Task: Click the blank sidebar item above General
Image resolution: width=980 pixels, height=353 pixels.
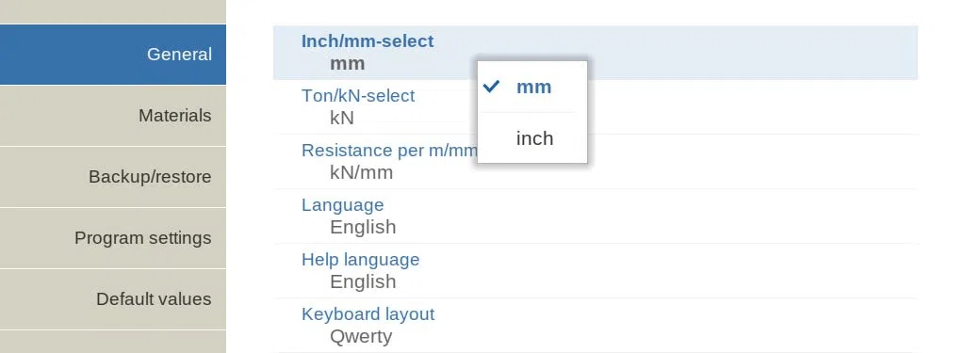Action: (113, 12)
